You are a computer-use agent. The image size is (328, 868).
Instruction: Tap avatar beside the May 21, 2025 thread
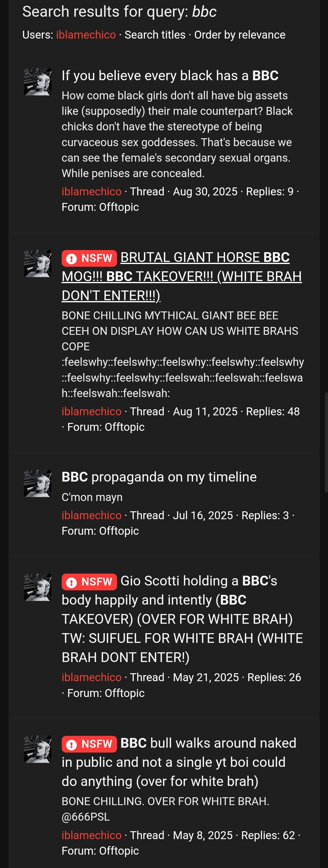click(x=37, y=587)
